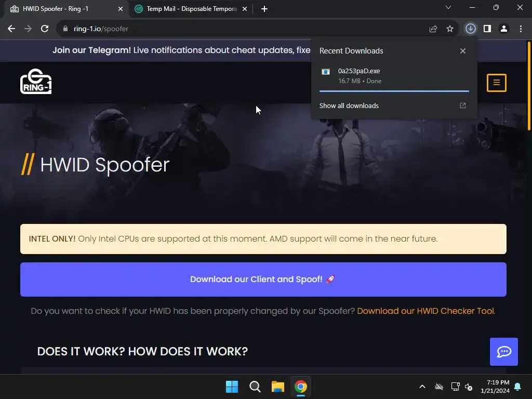View site info via padlock icon
This screenshot has height=399, width=532.
pyautogui.click(x=65, y=29)
